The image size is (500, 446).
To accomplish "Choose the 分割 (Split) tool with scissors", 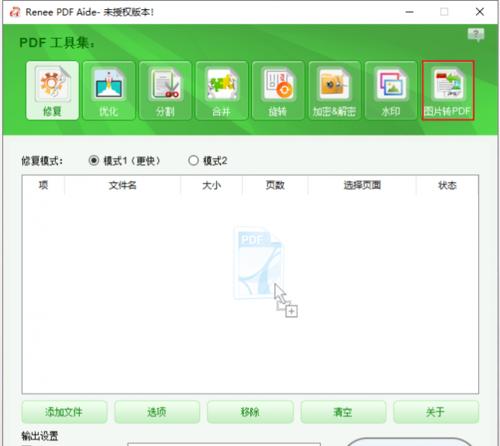I will pos(165,90).
